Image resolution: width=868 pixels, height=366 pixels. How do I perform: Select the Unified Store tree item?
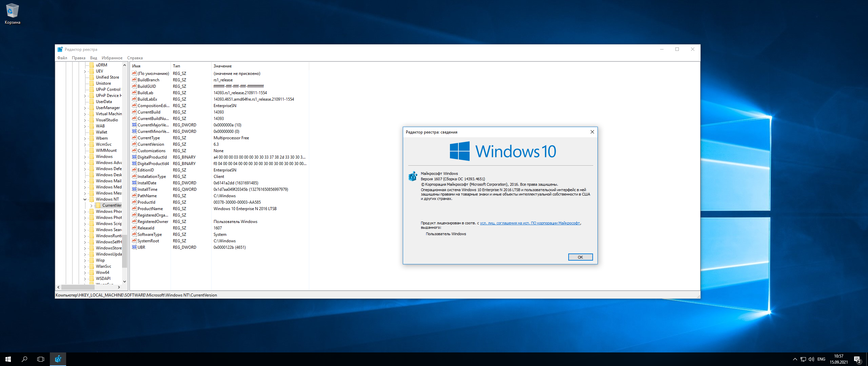point(107,77)
